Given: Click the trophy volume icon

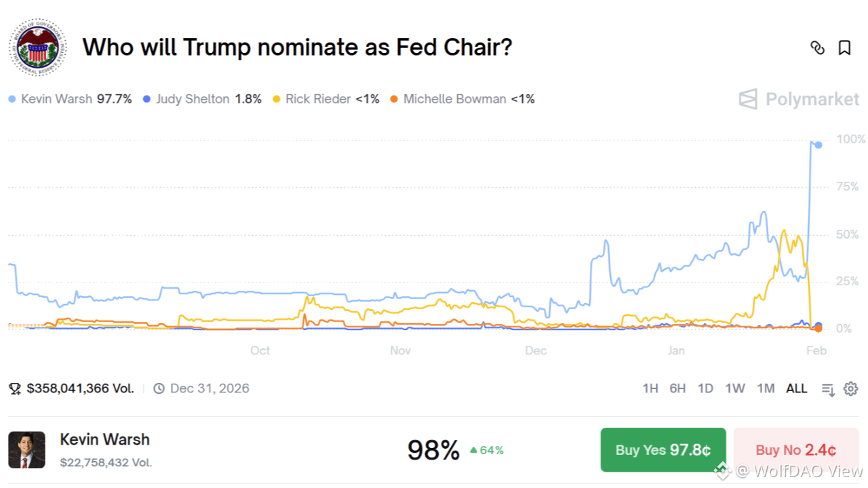Looking at the screenshot, I should point(15,389).
